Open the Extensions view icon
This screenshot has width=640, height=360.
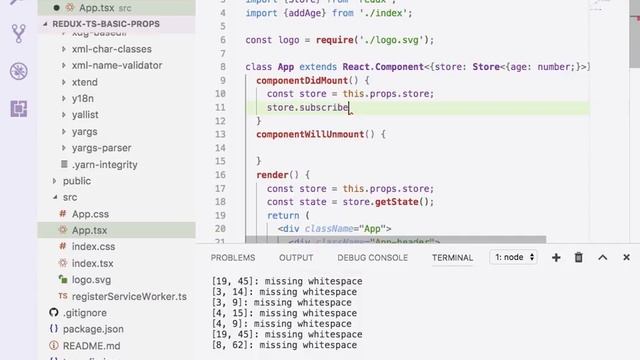coord(18,109)
